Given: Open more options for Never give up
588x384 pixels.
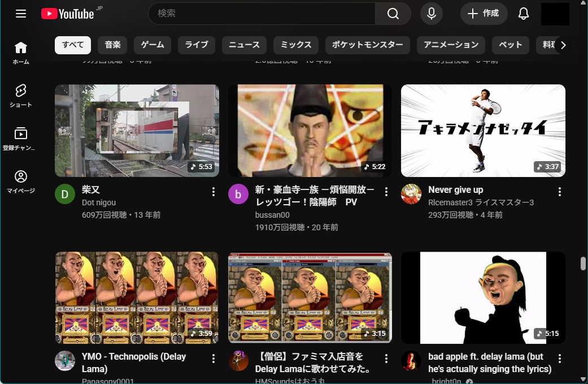Looking at the screenshot, I should (x=560, y=192).
